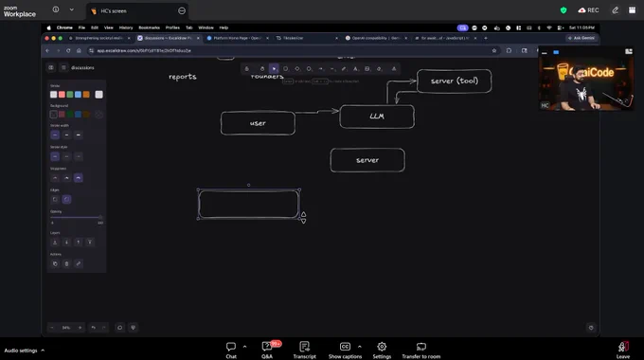Select the ellipse shape tool

[309, 68]
